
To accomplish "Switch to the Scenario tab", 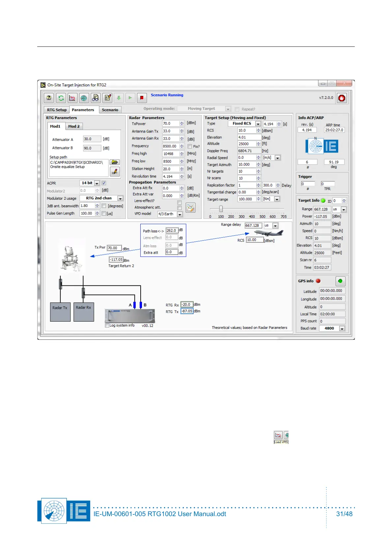I will pos(110,110).
